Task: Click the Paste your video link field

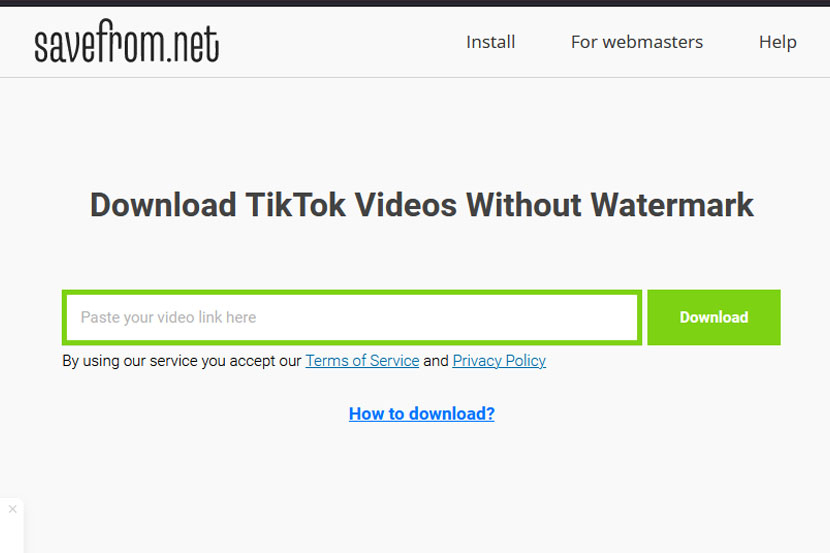Action: [352, 317]
